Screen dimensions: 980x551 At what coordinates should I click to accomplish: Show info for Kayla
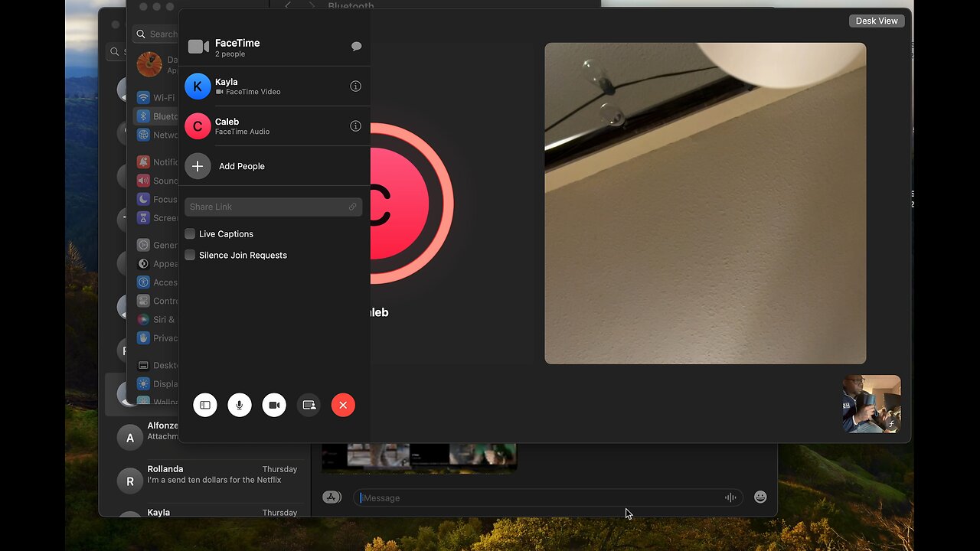pos(355,86)
